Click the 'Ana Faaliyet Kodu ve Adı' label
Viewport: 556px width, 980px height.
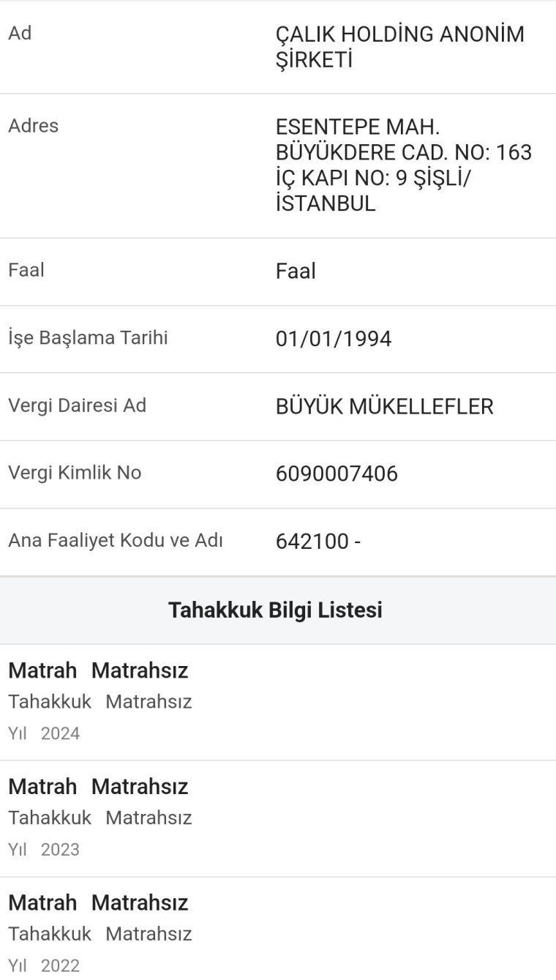point(116,541)
